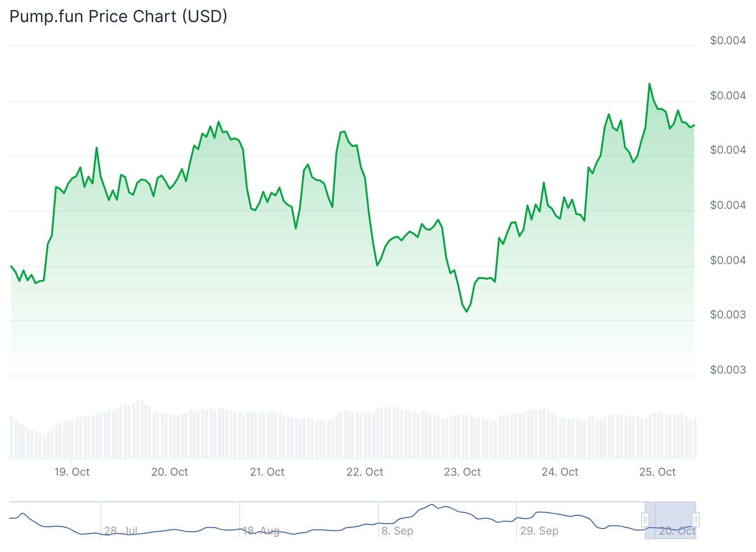This screenshot has height=552, width=756.
Task: Click the 20. Oct label on the main x-axis
Action: (170, 472)
